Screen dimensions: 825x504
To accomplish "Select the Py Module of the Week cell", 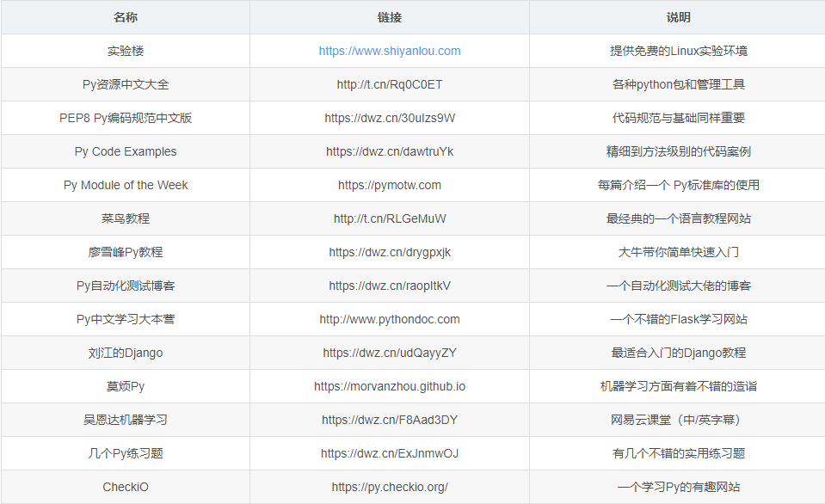I will point(126,185).
